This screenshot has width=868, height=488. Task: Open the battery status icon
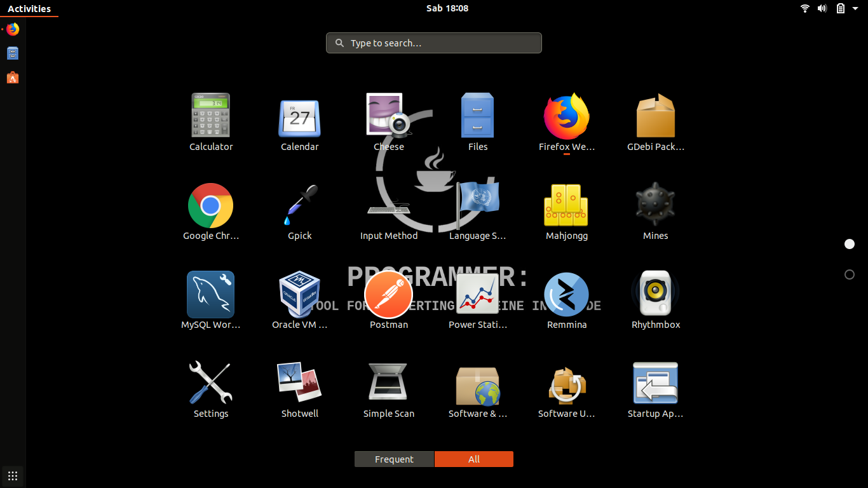click(841, 8)
